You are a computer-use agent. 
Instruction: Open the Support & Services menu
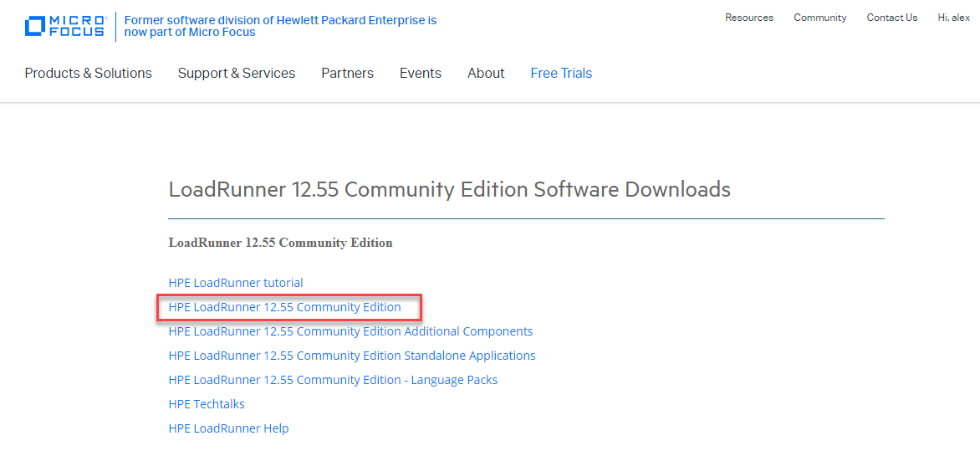point(236,74)
